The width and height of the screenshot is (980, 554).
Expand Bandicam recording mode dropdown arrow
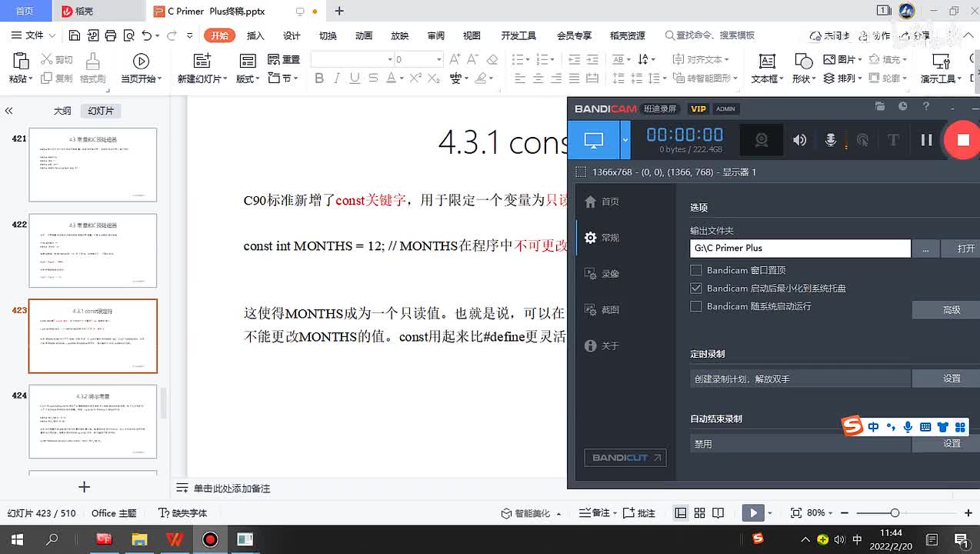point(625,140)
